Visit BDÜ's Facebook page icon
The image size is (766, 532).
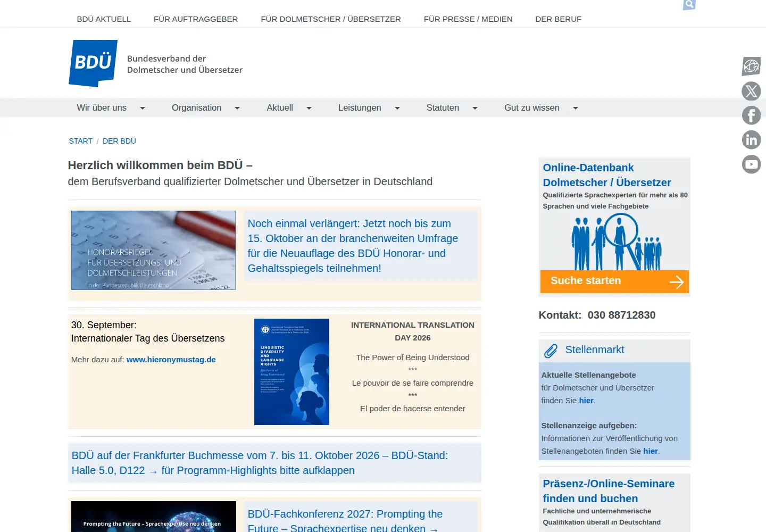(751, 115)
